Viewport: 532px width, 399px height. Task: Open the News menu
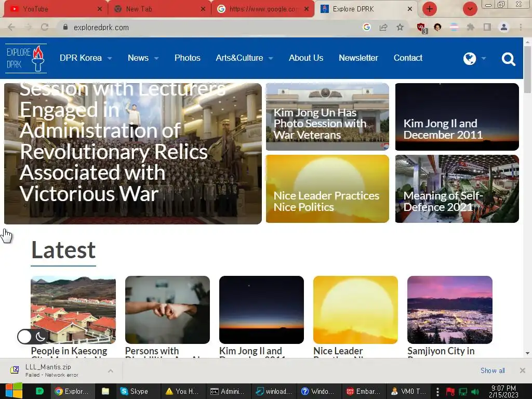click(x=138, y=58)
